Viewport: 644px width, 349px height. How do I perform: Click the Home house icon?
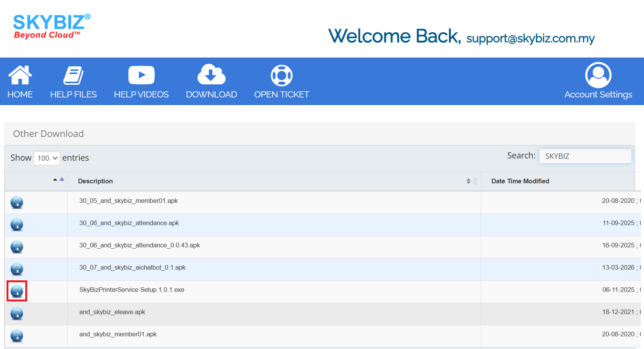click(20, 75)
